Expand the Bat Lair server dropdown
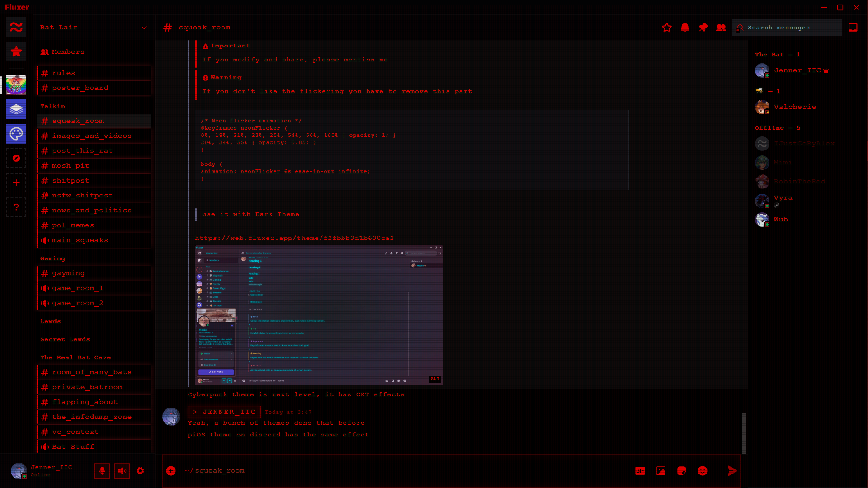This screenshot has width=868, height=488. click(144, 28)
